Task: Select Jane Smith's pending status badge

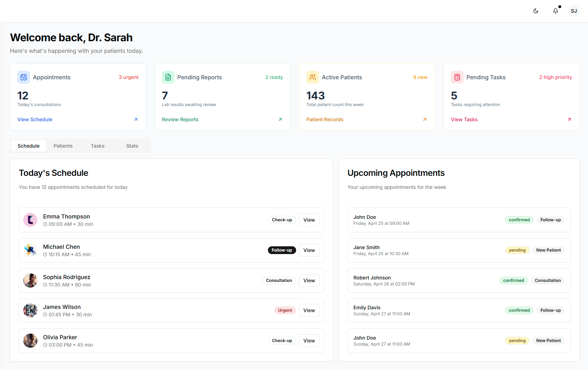Action: click(517, 250)
